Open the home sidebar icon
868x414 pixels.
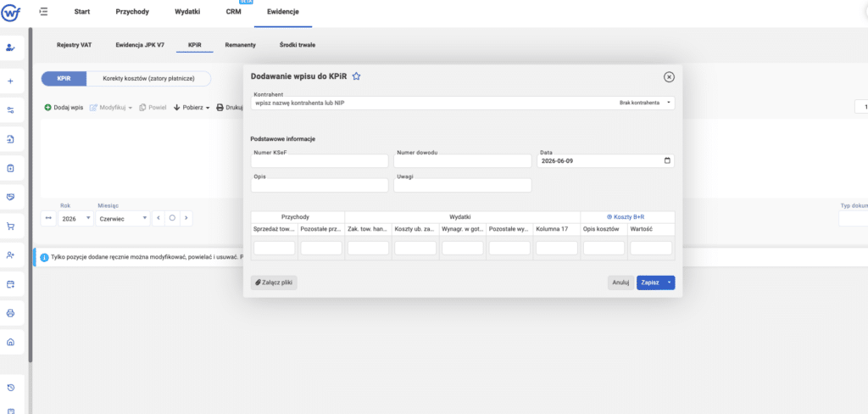pyautogui.click(x=10, y=342)
